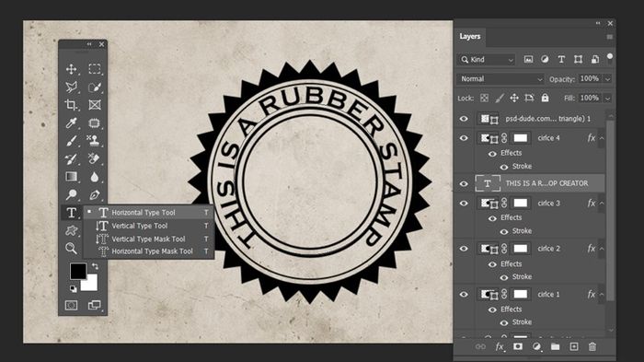This screenshot has width=644, height=362.
Task: Hide the cirlce 3 layer
Action: click(x=464, y=204)
